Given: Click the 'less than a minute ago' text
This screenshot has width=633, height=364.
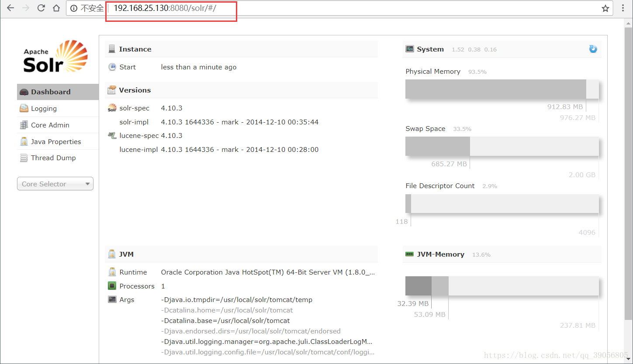Looking at the screenshot, I should coord(199,67).
